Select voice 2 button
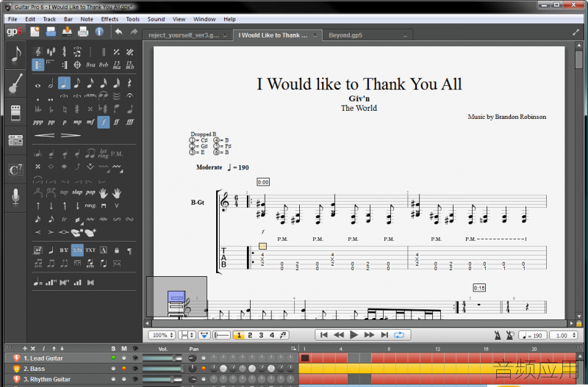The image size is (588, 387). tap(250, 336)
